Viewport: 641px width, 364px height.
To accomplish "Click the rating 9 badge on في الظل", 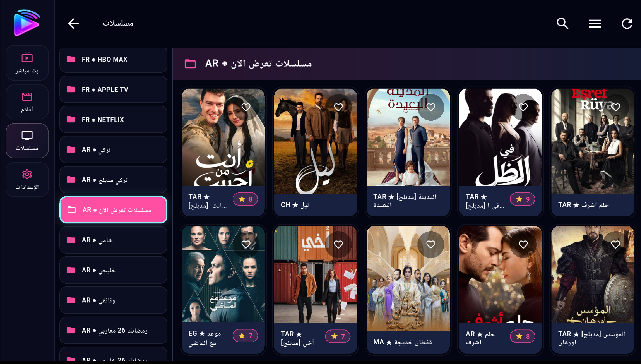I will [522, 199].
